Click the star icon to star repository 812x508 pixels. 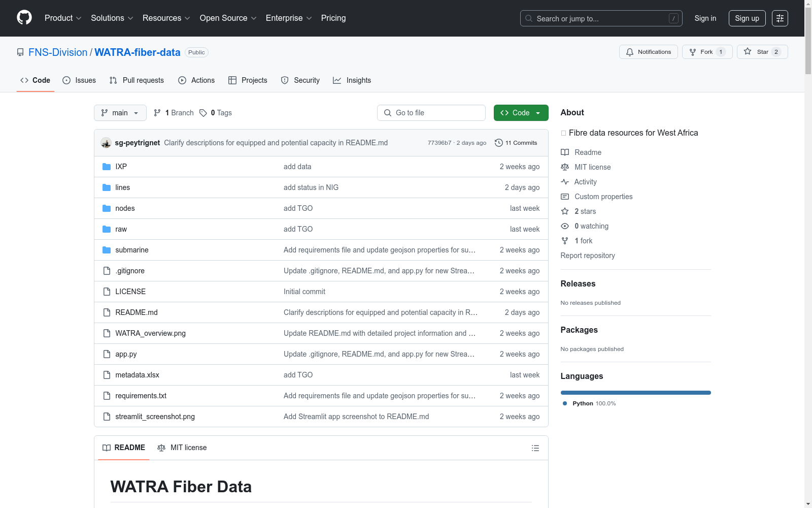748,51
